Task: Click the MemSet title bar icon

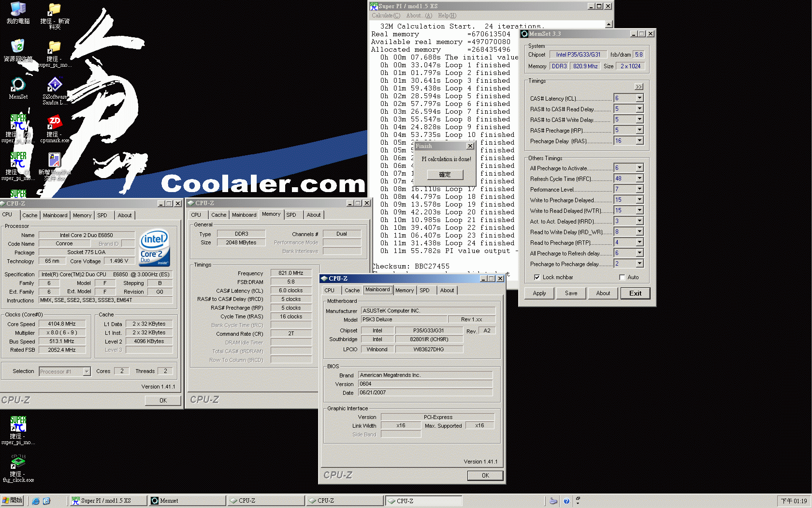Action: click(x=524, y=34)
